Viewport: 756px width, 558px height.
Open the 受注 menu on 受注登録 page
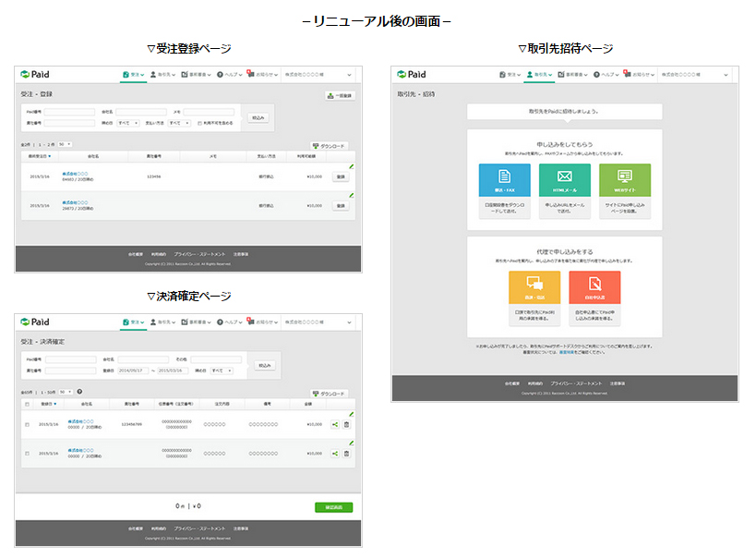(134, 74)
